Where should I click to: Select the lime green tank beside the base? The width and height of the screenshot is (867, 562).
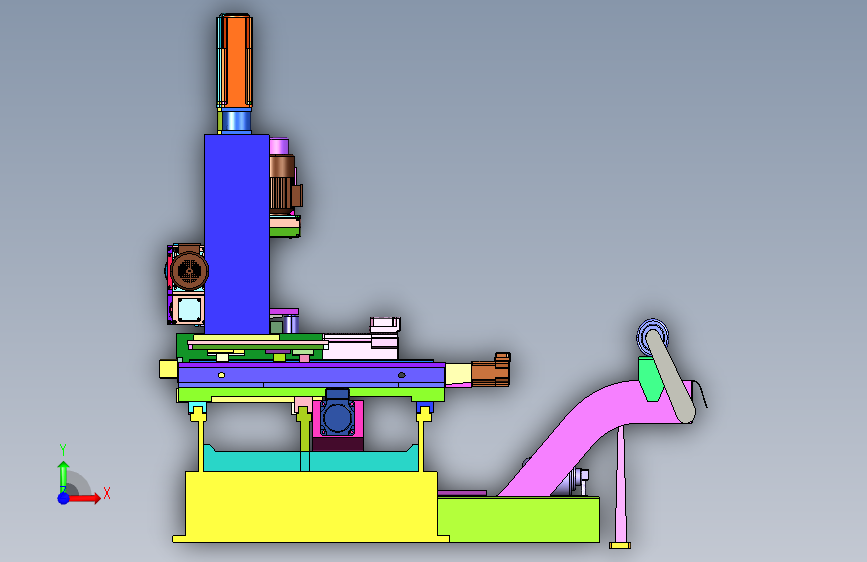tap(520, 520)
